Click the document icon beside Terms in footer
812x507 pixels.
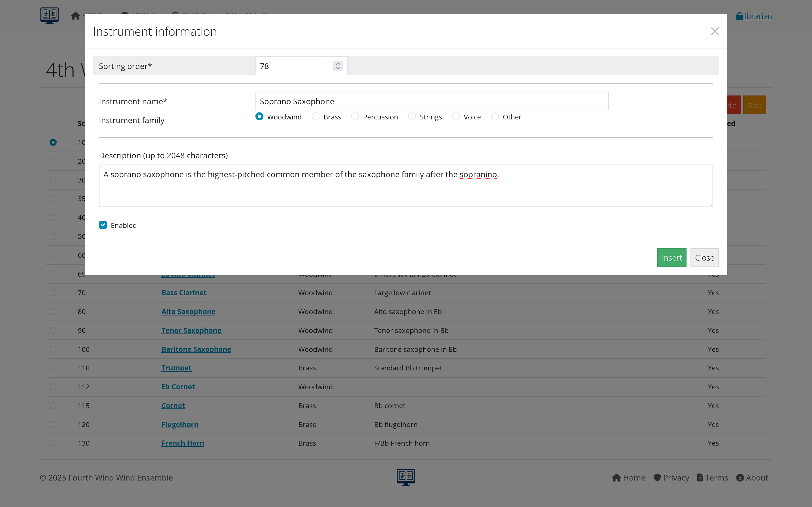point(700,477)
